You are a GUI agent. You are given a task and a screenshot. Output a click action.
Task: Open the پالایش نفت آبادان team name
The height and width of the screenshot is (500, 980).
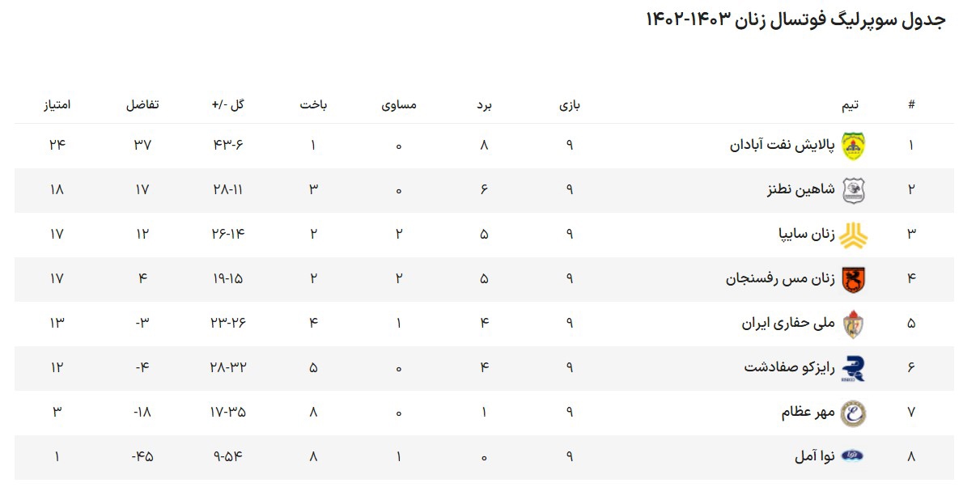(x=783, y=146)
